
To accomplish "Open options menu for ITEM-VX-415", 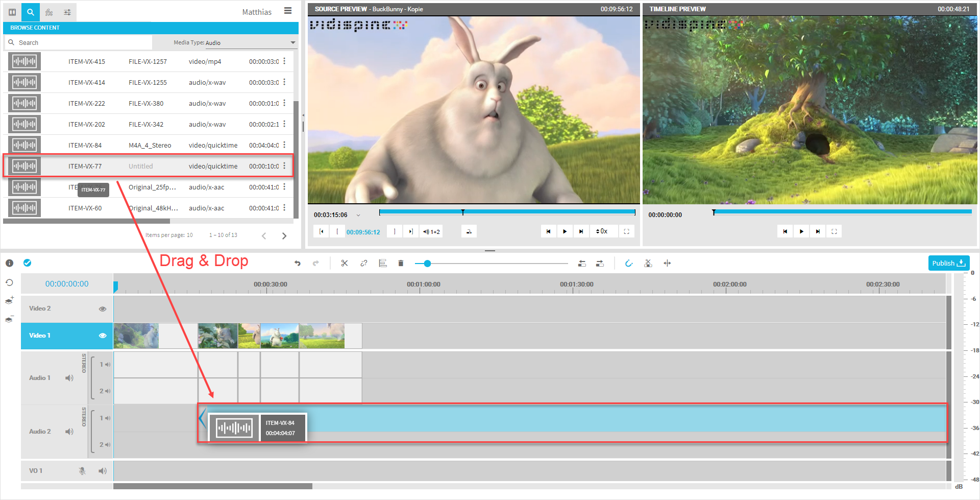I will [x=284, y=61].
